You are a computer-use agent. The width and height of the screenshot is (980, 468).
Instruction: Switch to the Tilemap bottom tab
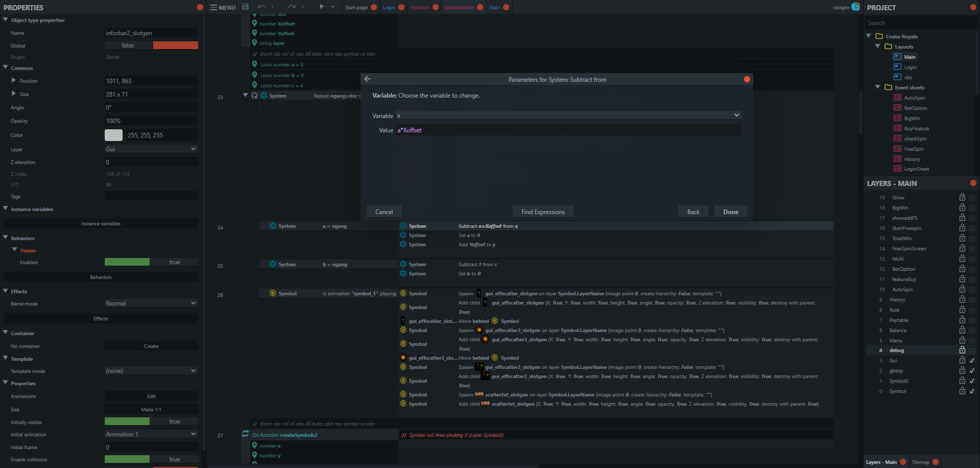click(920, 462)
